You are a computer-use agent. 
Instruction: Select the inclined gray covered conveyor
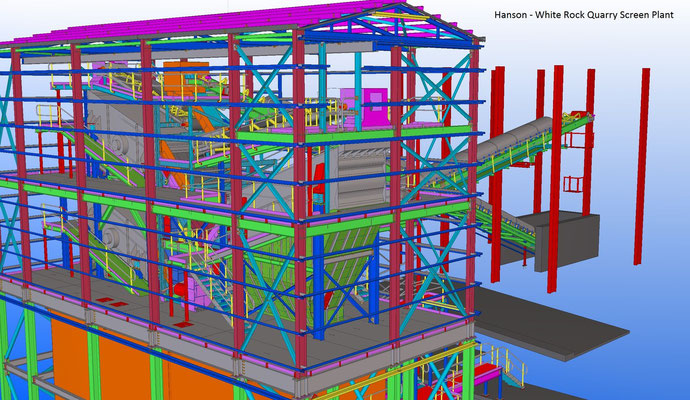point(506,141)
